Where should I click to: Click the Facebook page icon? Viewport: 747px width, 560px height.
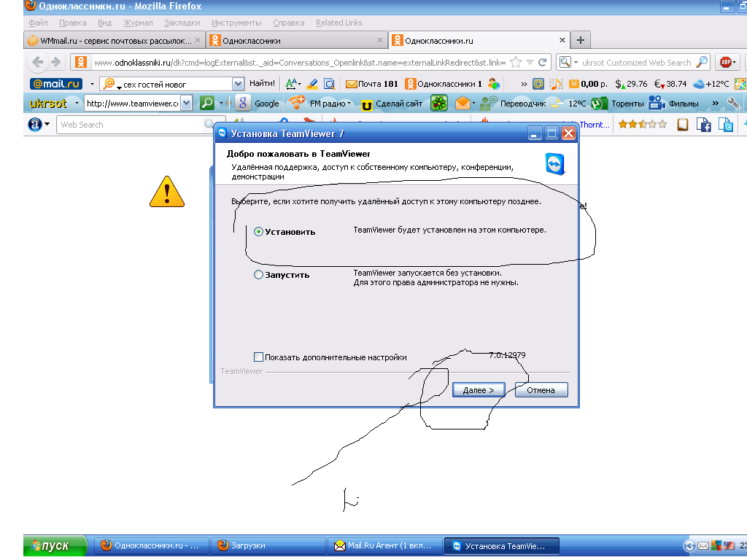(x=704, y=125)
